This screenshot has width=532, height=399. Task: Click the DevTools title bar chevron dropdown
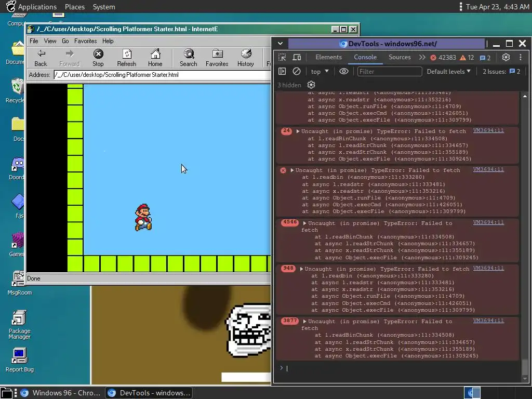280,44
